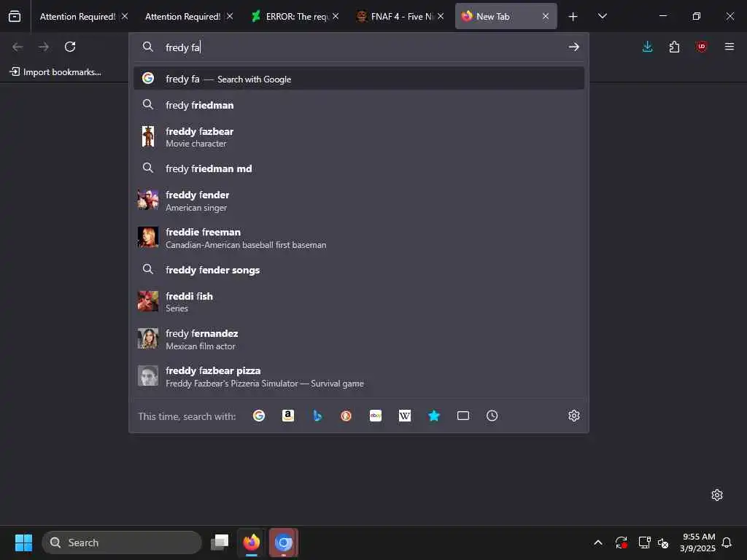
Task: Click the Windows taskbar Search box
Action: (x=122, y=542)
